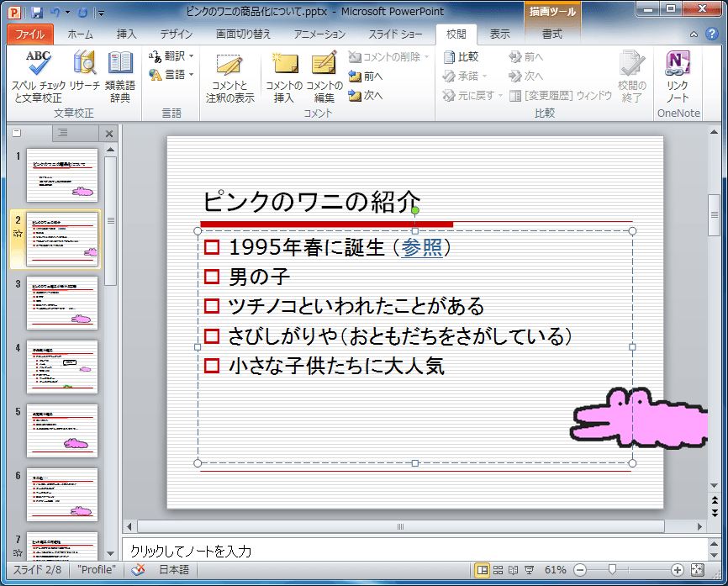The height and width of the screenshot is (586, 728).
Task: Open Translate (翻訳) dropdown
Action: (x=171, y=56)
